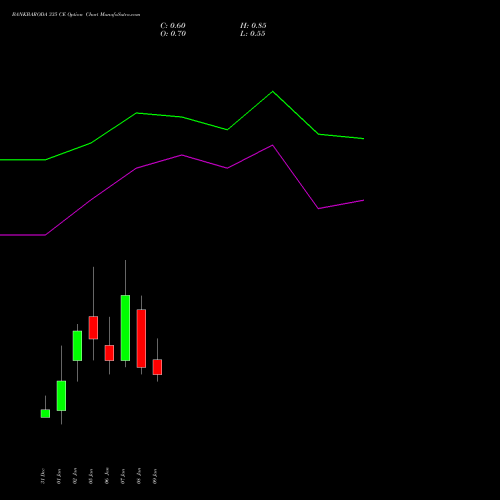Click the '09 Jan' date axis label
This screenshot has width=500, height=500.
155,476
